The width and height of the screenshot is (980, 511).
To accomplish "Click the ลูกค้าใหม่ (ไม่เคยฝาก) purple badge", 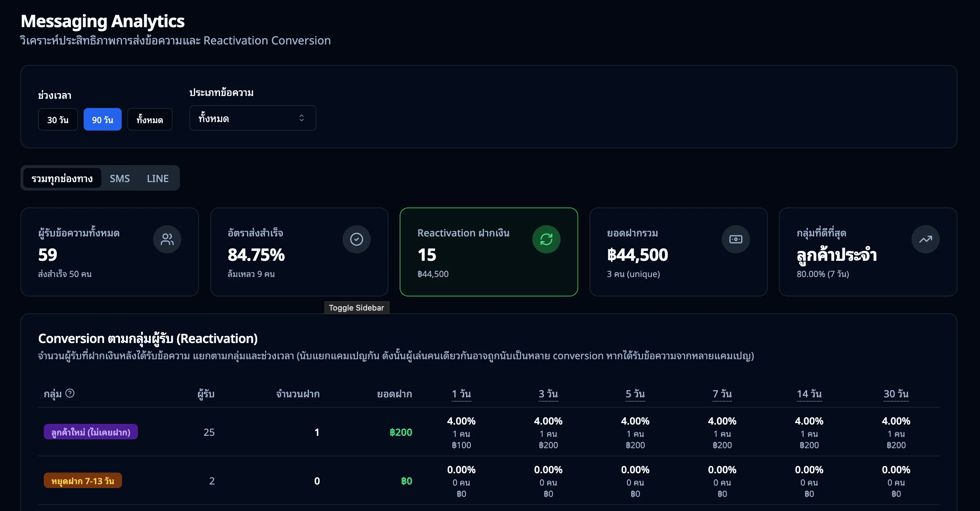I will click(x=91, y=432).
